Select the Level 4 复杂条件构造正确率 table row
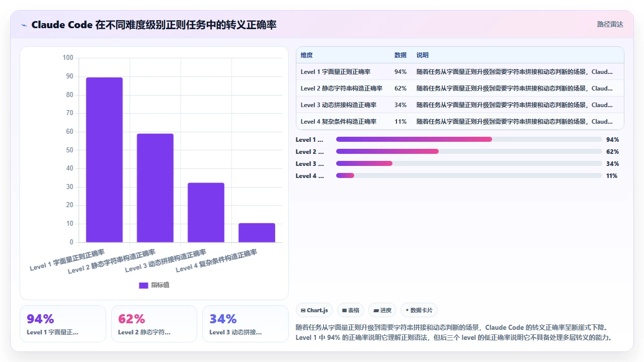The width and height of the screenshot is (644, 362). coord(460,122)
